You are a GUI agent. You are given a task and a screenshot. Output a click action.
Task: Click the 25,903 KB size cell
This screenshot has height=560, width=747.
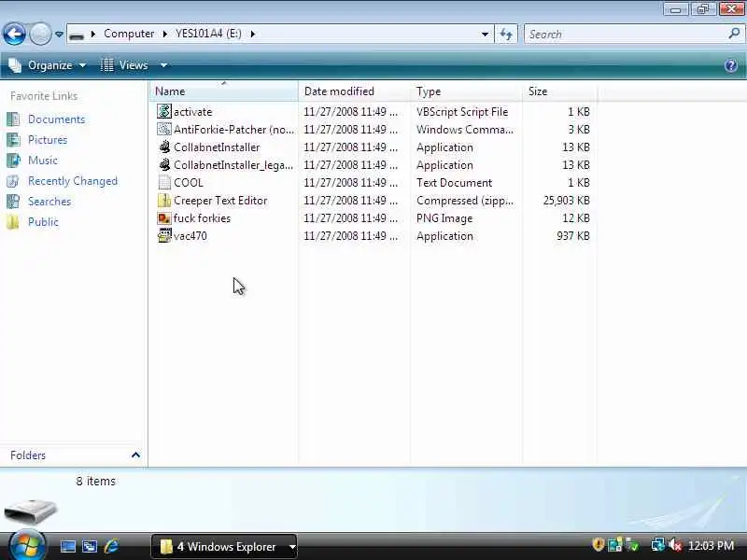[567, 201]
